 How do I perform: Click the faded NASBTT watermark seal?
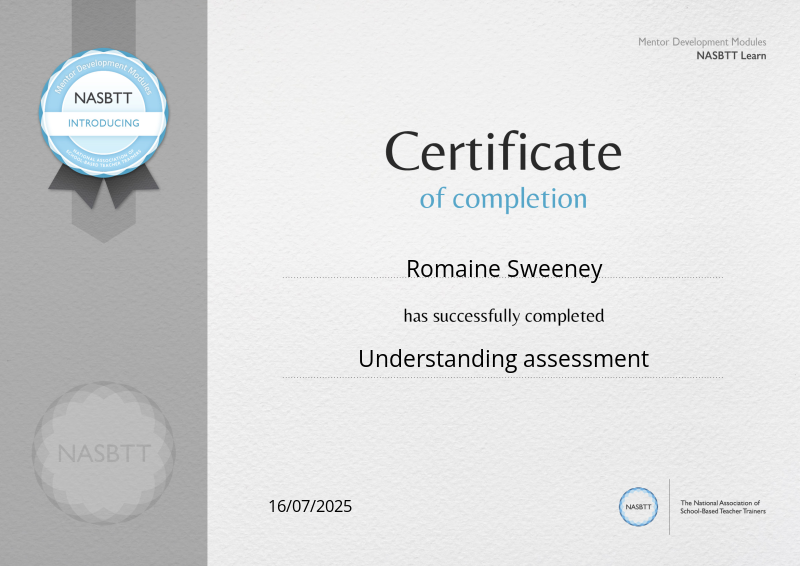pyautogui.click(x=104, y=453)
